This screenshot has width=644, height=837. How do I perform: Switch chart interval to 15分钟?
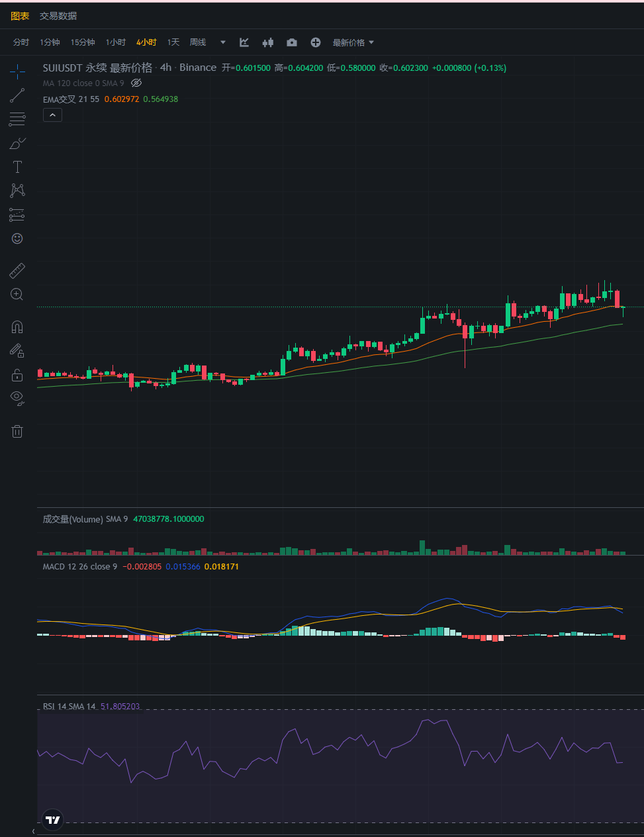point(82,42)
